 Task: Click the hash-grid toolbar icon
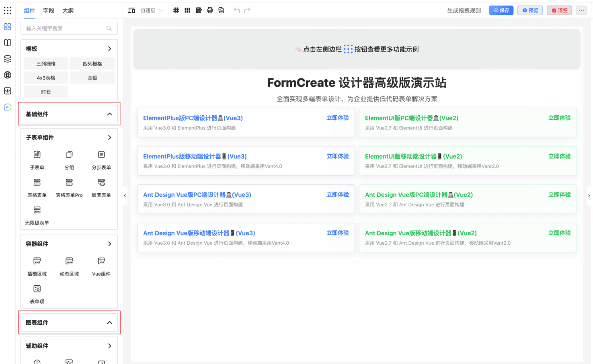pyautogui.click(x=176, y=10)
